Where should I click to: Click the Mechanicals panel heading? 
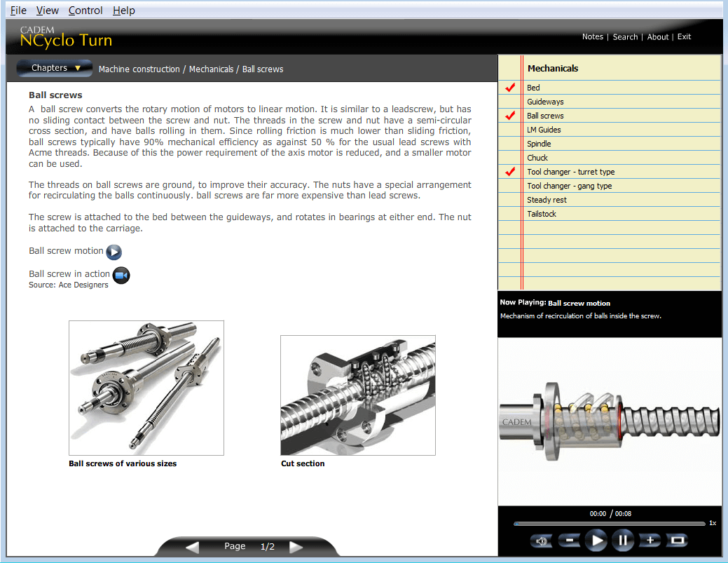pyautogui.click(x=553, y=68)
